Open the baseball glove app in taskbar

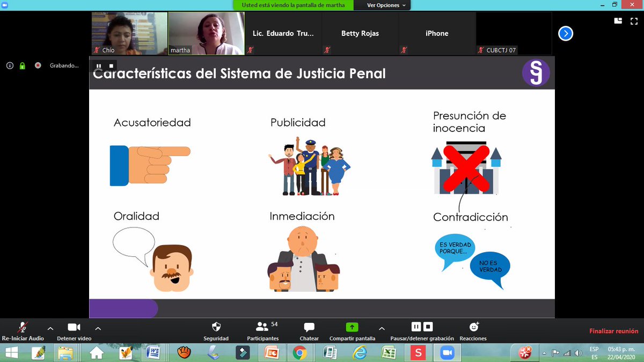184,352
